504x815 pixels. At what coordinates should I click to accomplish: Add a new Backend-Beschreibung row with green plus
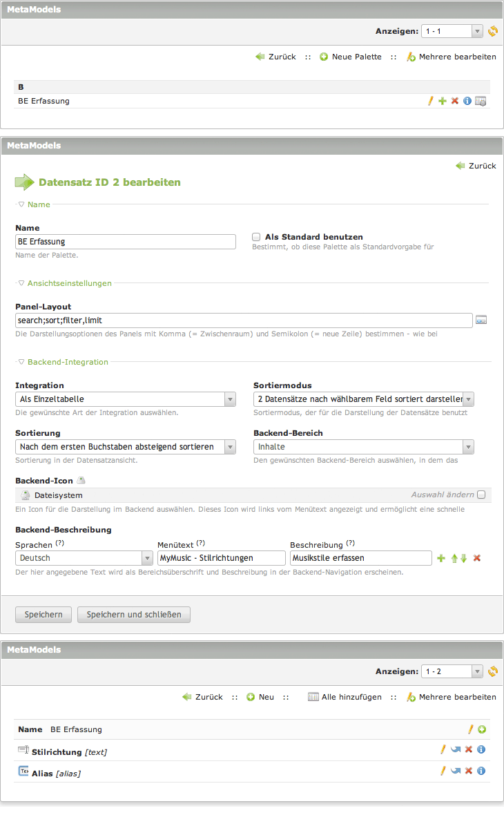tap(441, 558)
